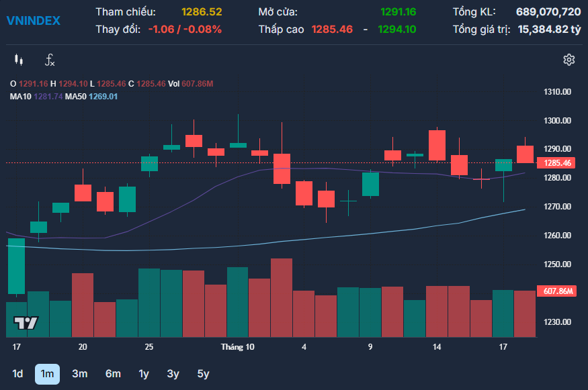Switch the chart to 3m range
Screen dimensions: 588x390
click(80, 374)
